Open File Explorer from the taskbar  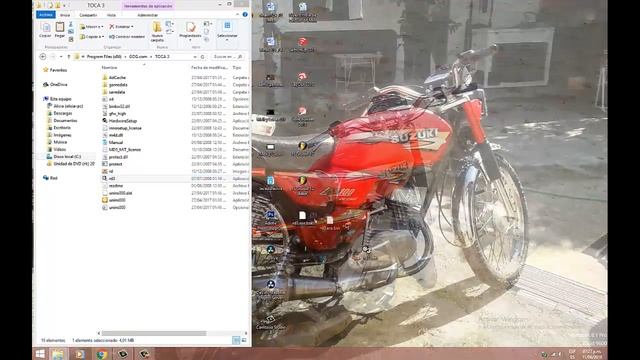58,354
